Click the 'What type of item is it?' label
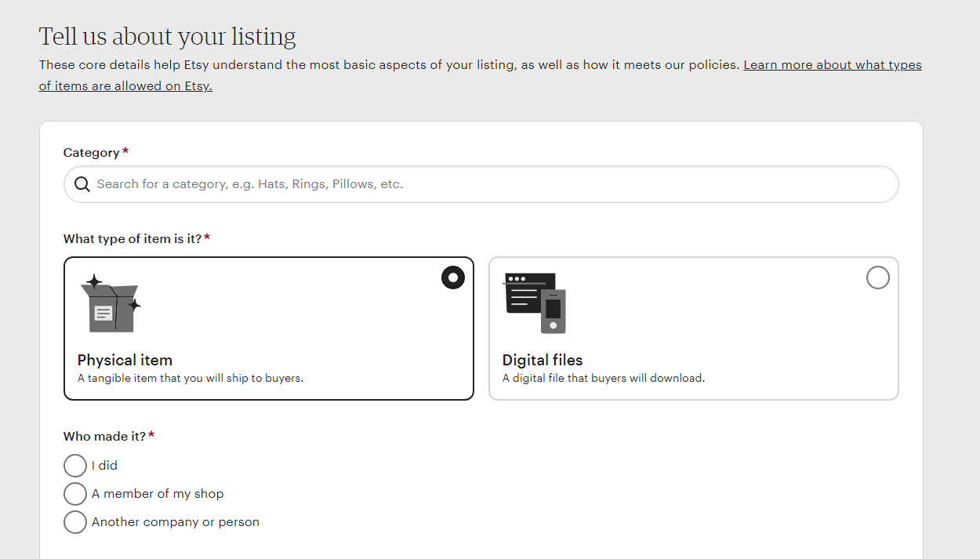The height and width of the screenshot is (559, 980). (x=132, y=238)
